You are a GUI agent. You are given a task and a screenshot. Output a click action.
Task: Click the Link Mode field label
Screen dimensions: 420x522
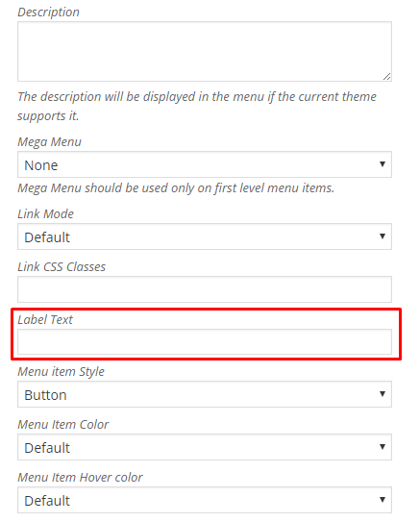coord(45,214)
